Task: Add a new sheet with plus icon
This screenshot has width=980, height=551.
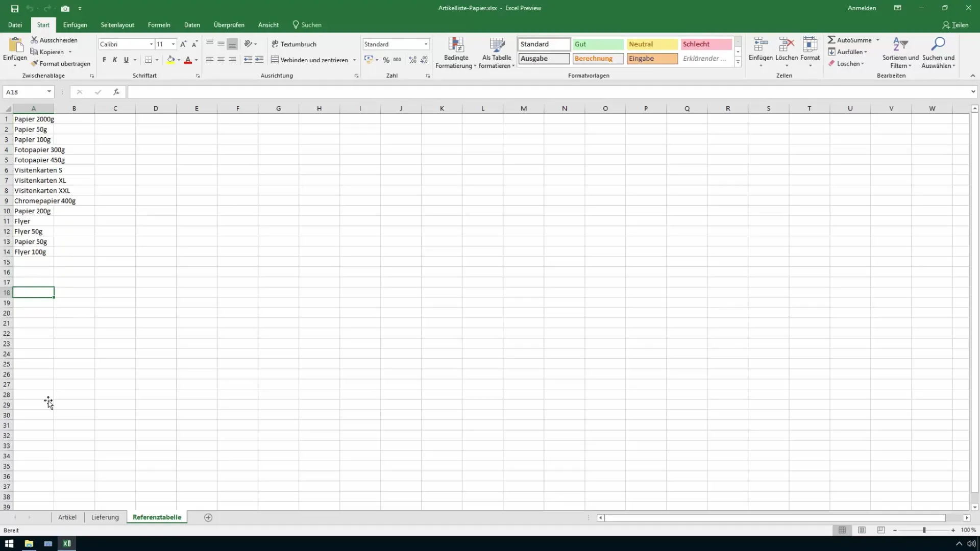Action: pos(208,517)
